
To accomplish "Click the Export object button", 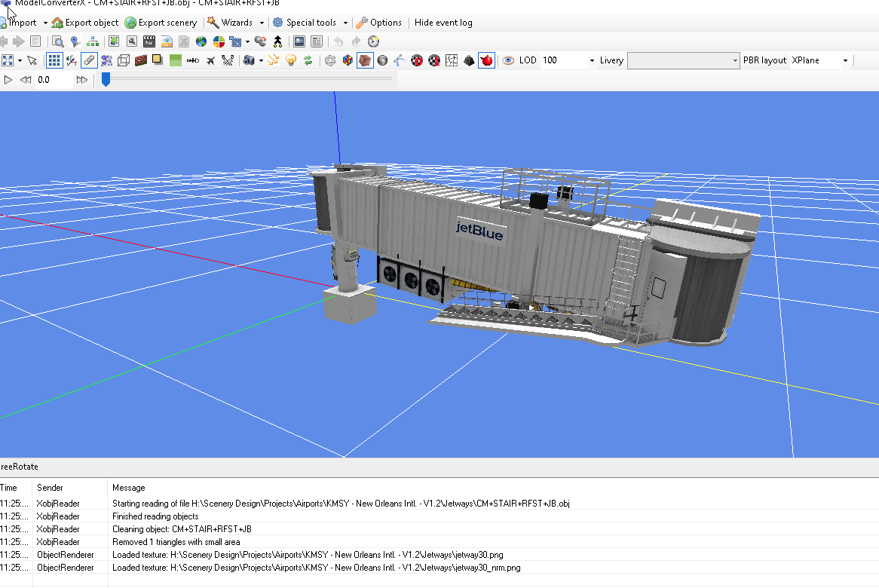I will coord(85,23).
